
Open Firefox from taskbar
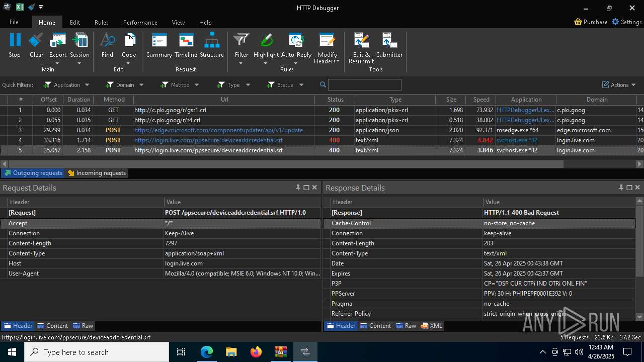coord(256,352)
